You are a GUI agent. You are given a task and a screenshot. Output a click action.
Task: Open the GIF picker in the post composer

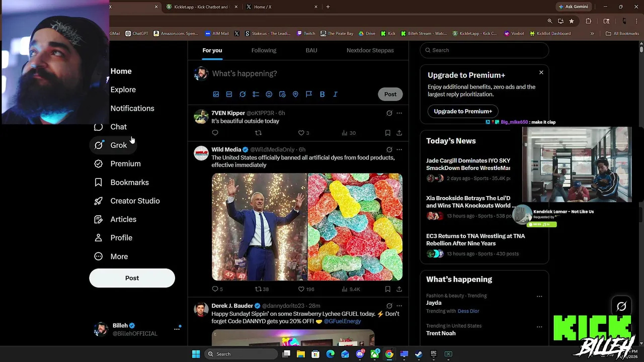pyautogui.click(x=229, y=94)
